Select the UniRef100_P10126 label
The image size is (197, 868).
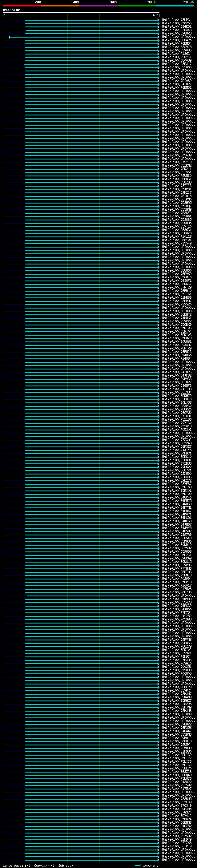tap(177, 236)
